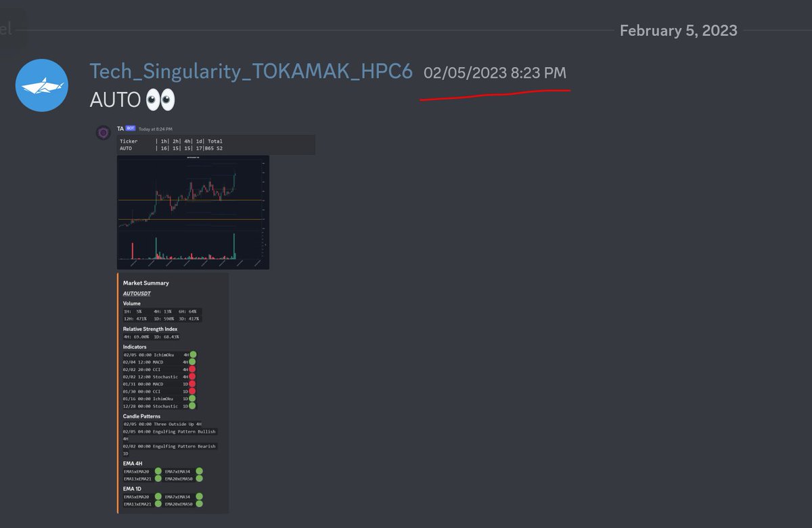Viewport: 812px width, 528px height.
Task: Click the 02/05/2023 8:23 PM timestamp
Action: click(x=495, y=73)
